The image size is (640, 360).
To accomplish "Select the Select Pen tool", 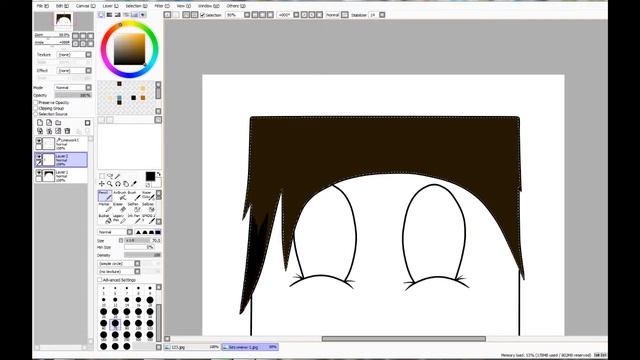I will click(133, 207).
